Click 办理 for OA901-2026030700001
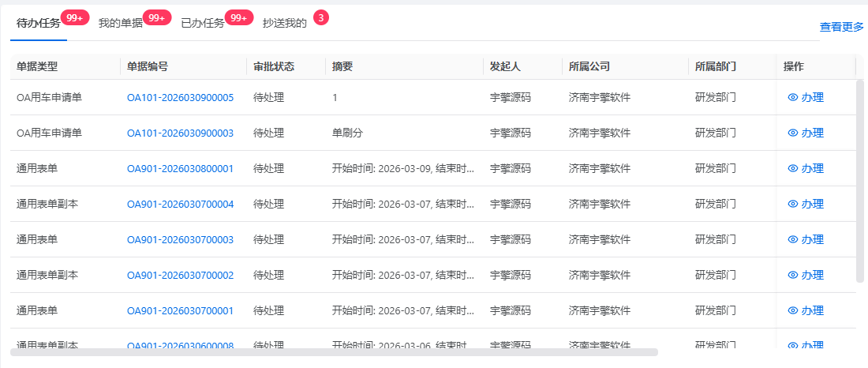 click(806, 310)
